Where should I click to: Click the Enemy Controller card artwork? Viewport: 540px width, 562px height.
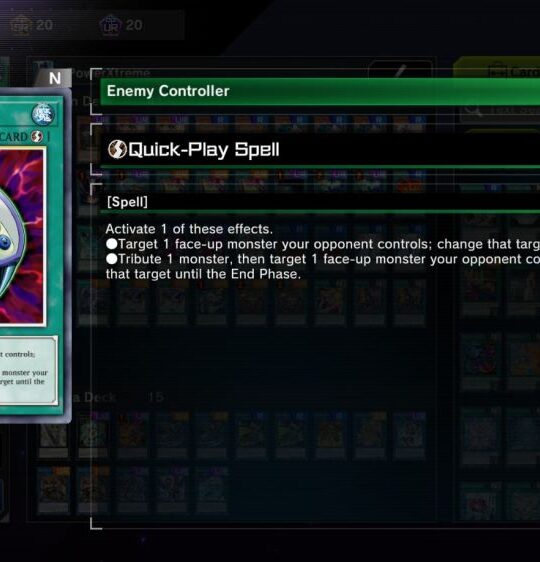[x=21, y=237]
